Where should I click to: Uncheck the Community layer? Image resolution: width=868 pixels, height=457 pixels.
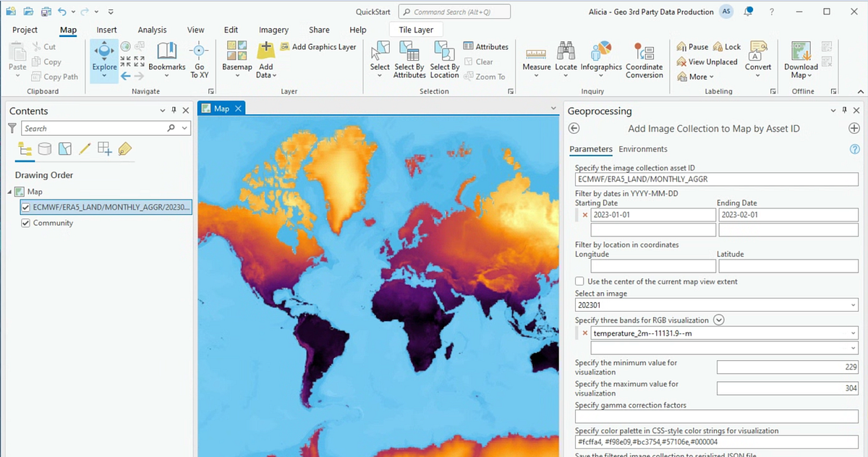pos(27,223)
